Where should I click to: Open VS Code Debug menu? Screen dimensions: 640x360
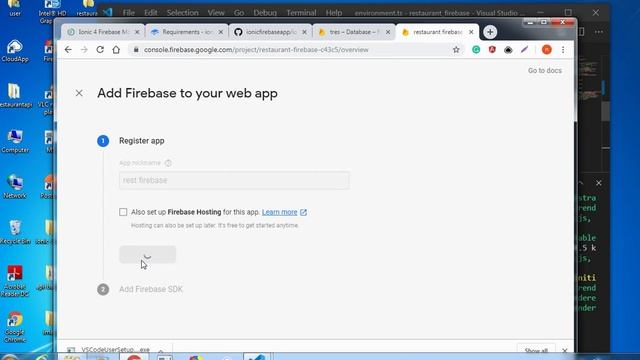(x=265, y=13)
